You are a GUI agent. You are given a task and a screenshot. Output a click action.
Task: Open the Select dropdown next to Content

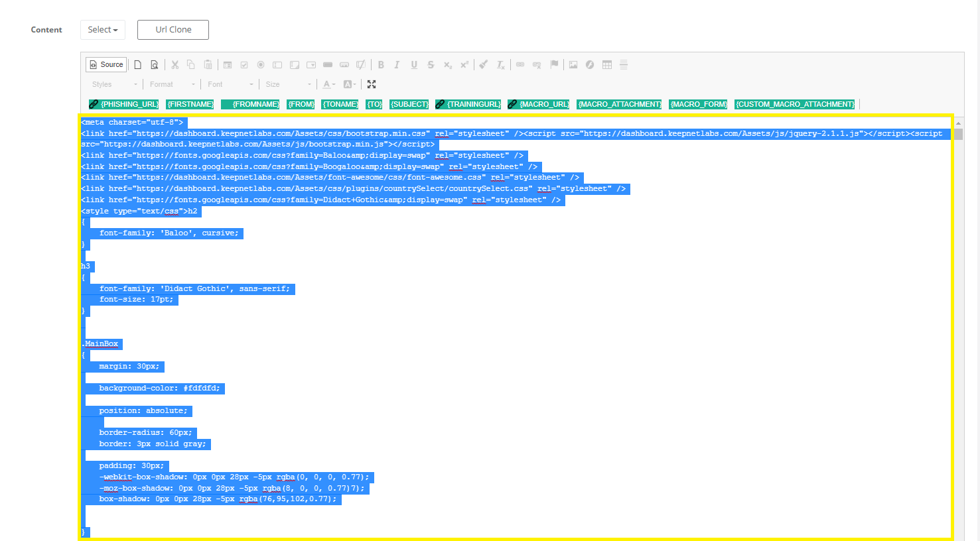(103, 30)
